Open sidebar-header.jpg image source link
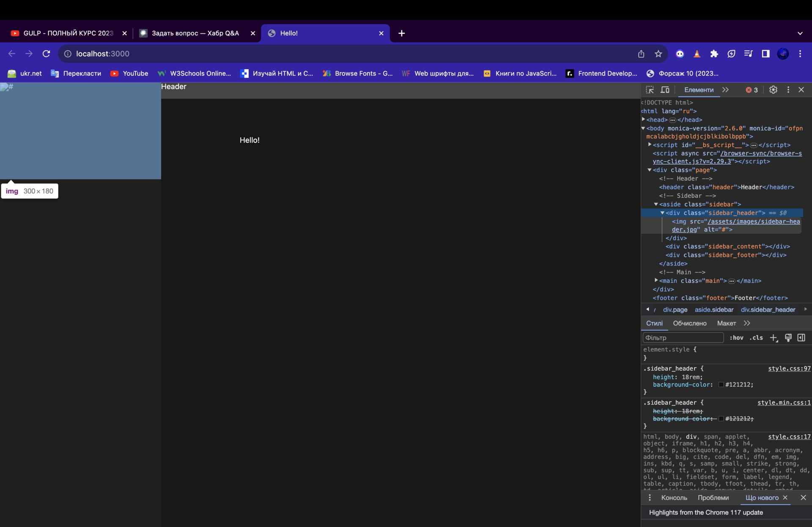This screenshot has width=812, height=527. [736, 225]
